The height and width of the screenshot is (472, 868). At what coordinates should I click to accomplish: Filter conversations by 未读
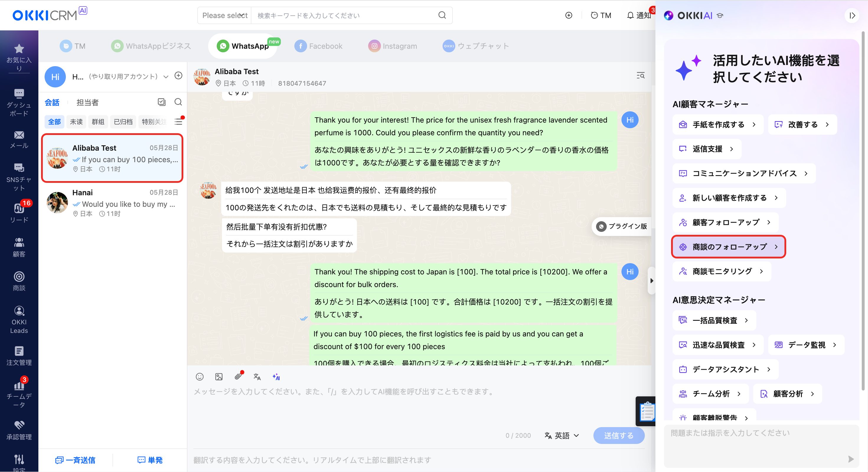[76, 121]
